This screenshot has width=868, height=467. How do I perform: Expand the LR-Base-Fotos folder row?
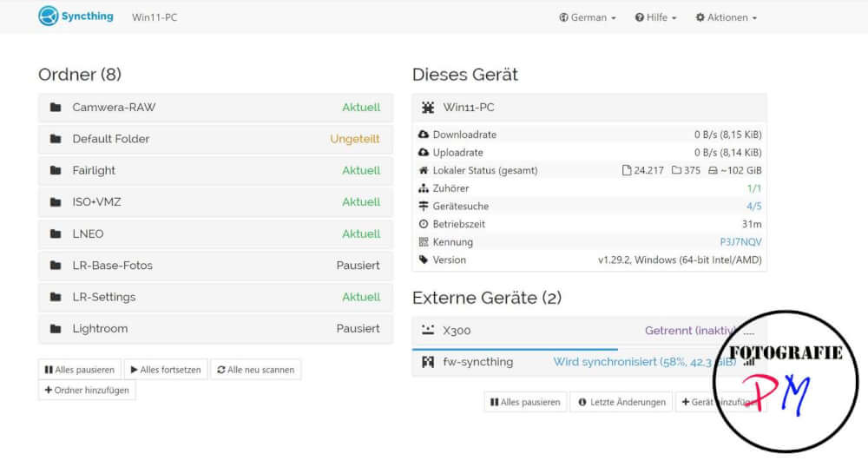click(216, 266)
